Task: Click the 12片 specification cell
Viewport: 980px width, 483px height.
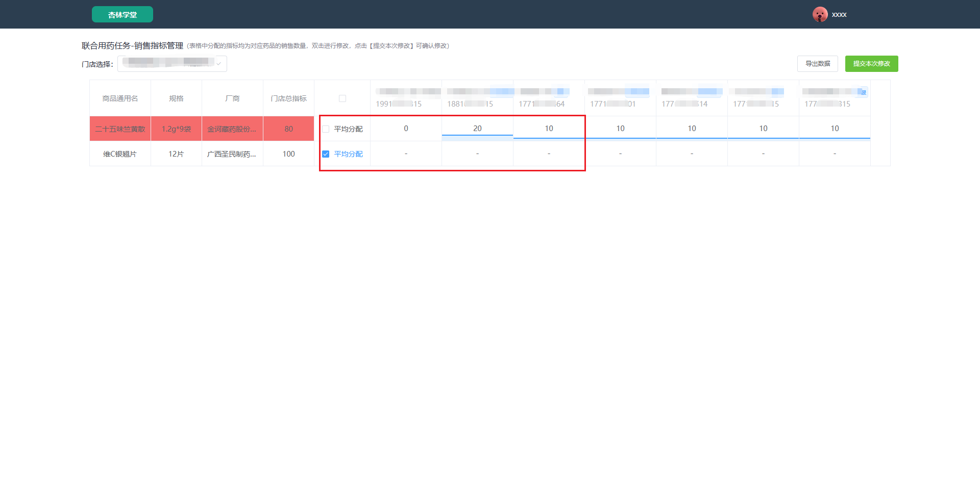Action: (176, 154)
